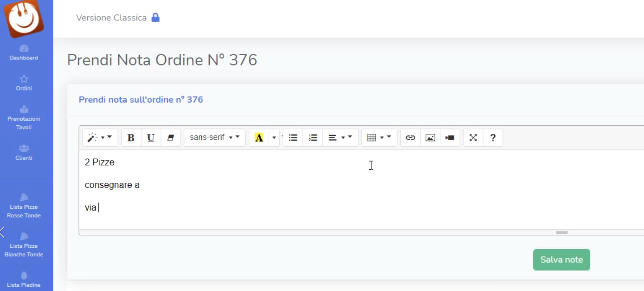Insert an ordered numbered list
644x291 pixels.
[x=313, y=138]
